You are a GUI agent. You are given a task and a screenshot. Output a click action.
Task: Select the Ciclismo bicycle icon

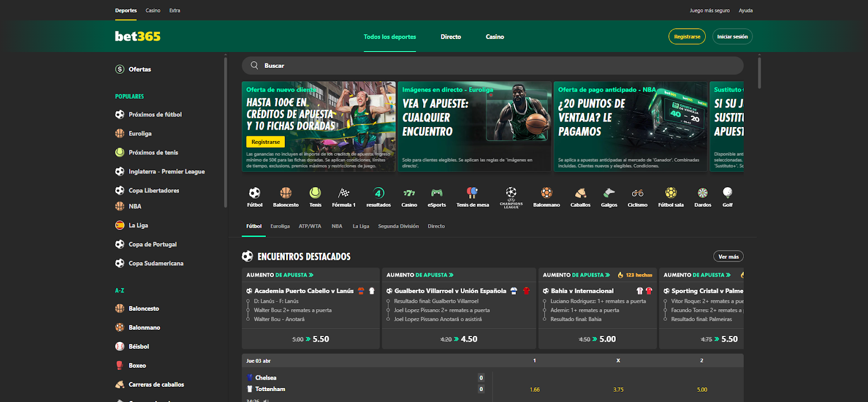pos(637,193)
